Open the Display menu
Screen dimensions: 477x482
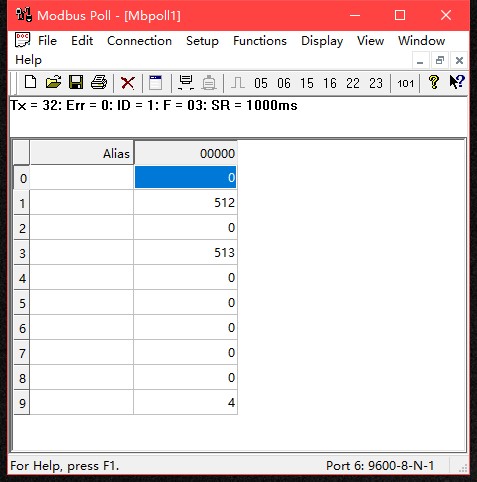click(x=322, y=41)
